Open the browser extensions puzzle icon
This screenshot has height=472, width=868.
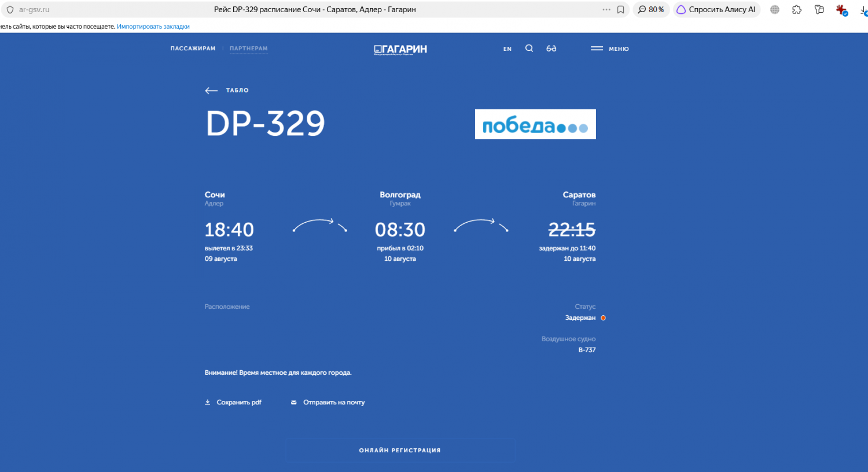(797, 10)
